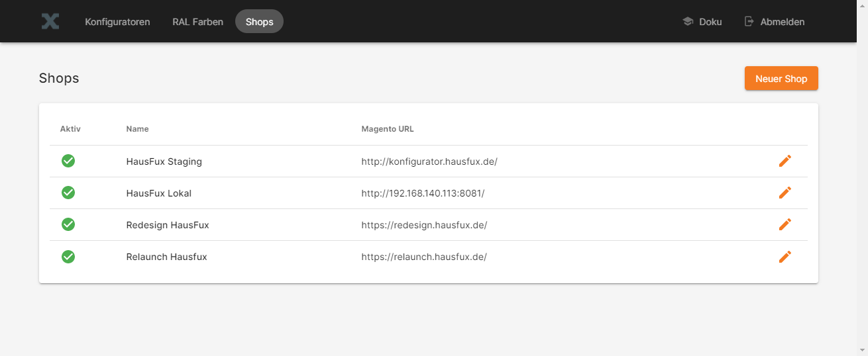Viewport: 868px width, 356px height.
Task: Click the Abmelden logout link
Action: click(x=782, y=22)
